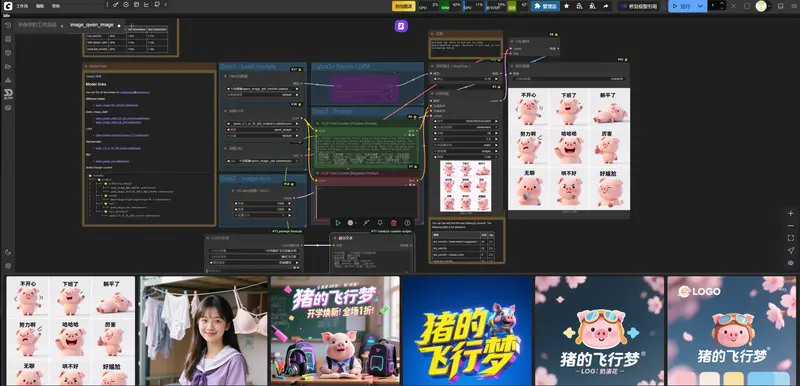Delete the selected node with red trash icon

[x=393, y=223]
